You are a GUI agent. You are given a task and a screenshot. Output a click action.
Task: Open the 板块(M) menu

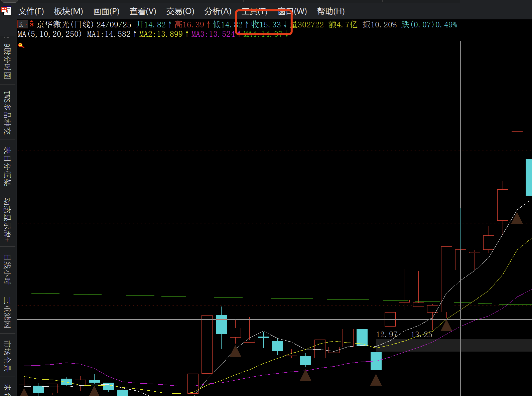pos(69,11)
